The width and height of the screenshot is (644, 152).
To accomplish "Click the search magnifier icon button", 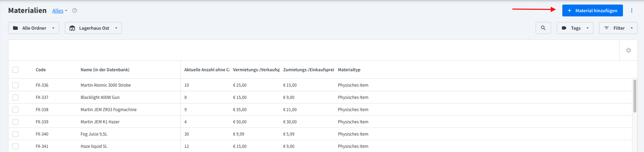I will pyautogui.click(x=543, y=28).
